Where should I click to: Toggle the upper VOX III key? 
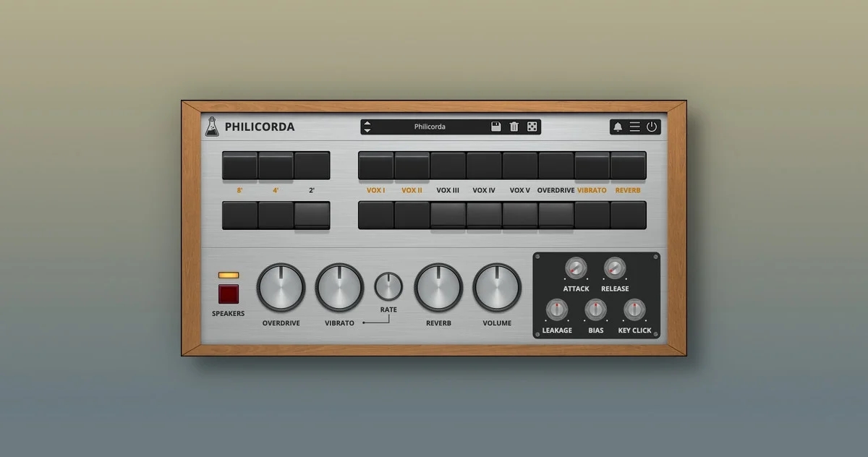[448, 166]
